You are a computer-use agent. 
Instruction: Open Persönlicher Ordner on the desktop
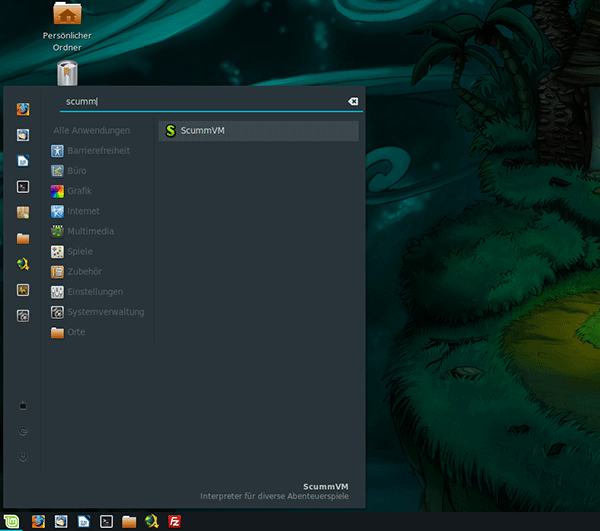pos(68,14)
